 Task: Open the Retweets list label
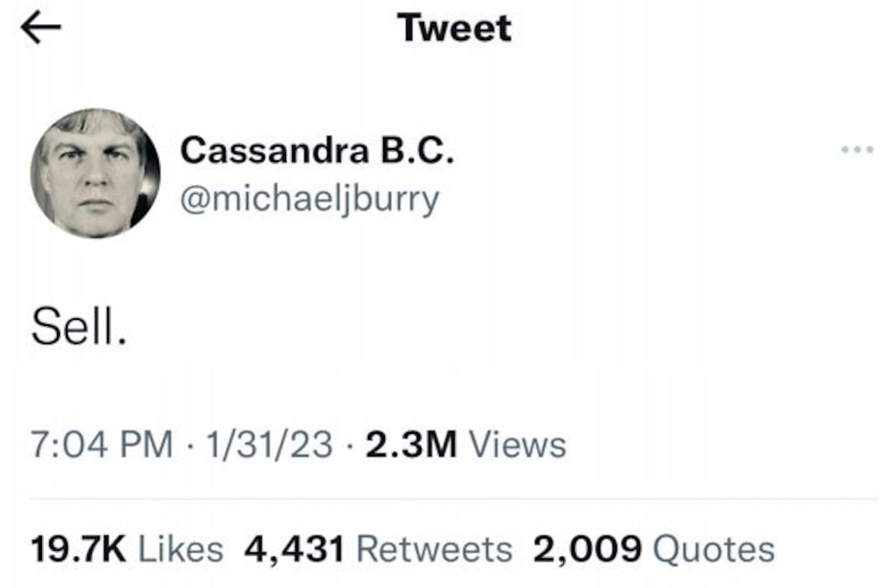click(434, 548)
